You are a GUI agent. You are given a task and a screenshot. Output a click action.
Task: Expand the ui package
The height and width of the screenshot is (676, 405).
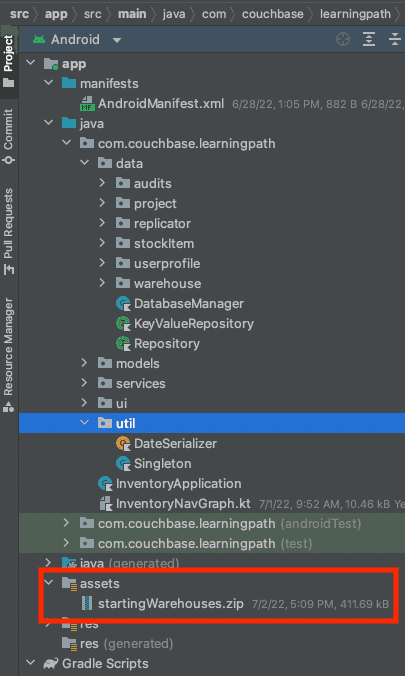tap(85, 403)
